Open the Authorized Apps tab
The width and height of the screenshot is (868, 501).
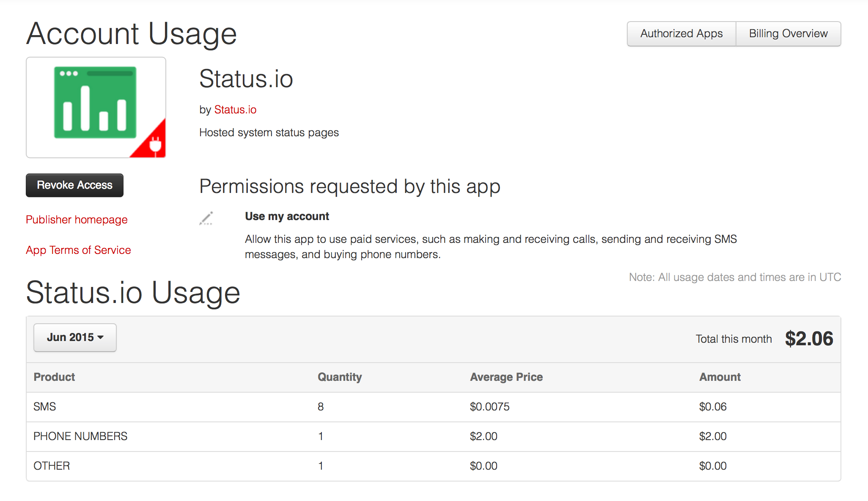coord(681,34)
